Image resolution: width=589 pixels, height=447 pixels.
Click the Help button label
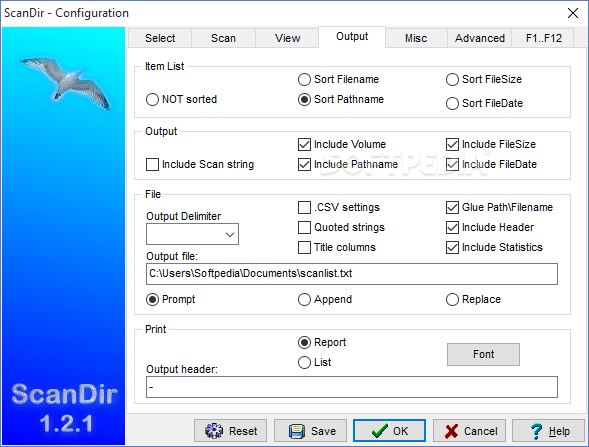pyautogui.click(x=559, y=432)
